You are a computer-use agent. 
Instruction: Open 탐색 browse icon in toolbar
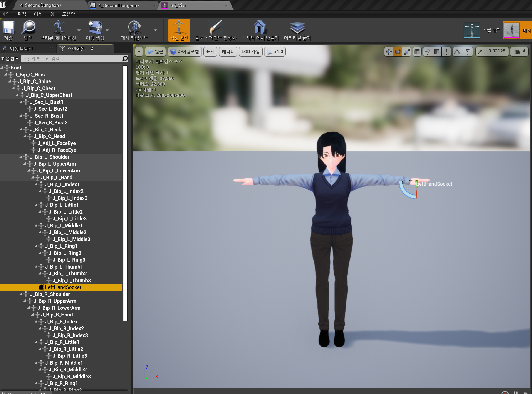(x=28, y=30)
